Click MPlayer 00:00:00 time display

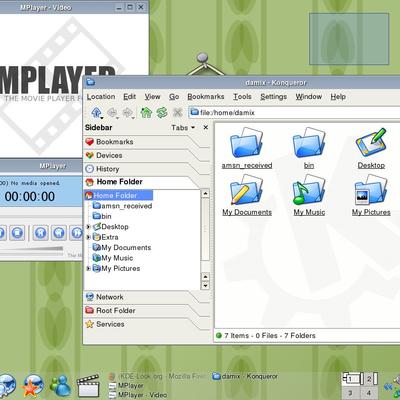(30, 197)
